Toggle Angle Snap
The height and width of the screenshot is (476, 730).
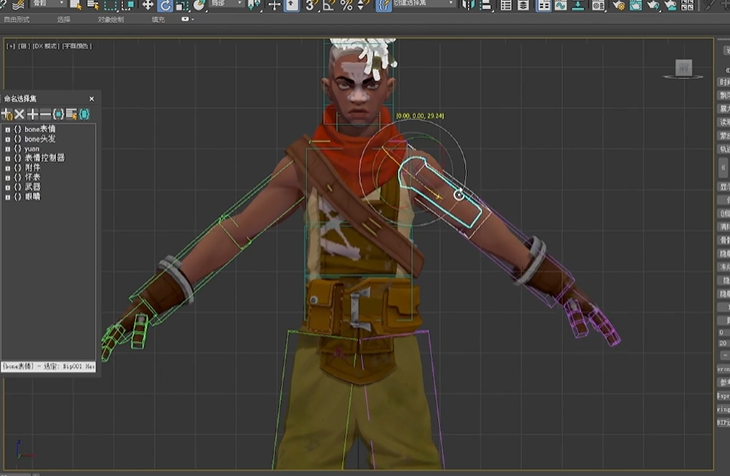329,5
